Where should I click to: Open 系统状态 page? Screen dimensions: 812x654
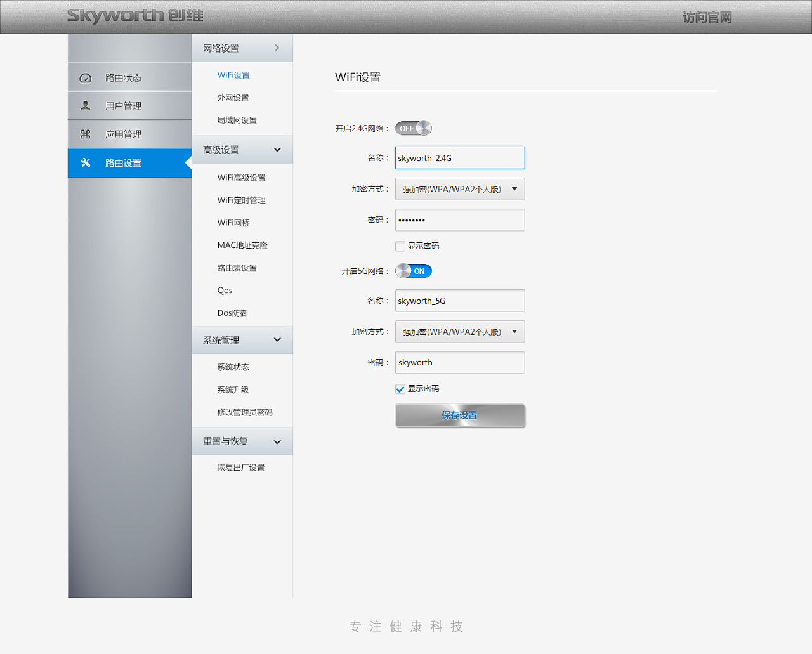[x=233, y=367]
